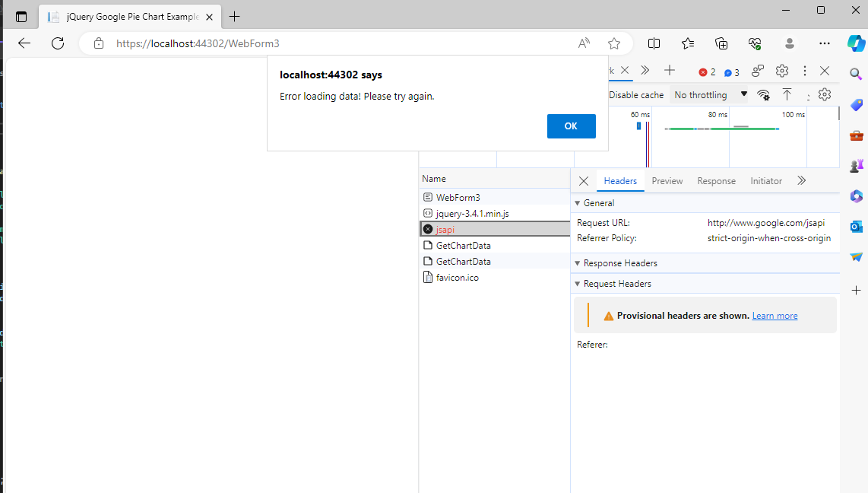Open the Collections icon
The image size is (868, 493).
(721, 43)
